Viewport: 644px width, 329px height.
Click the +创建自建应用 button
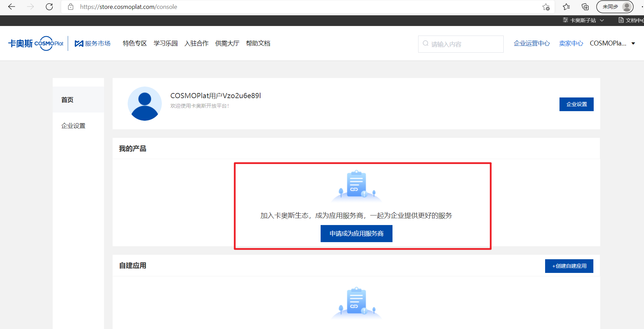(x=569, y=266)
